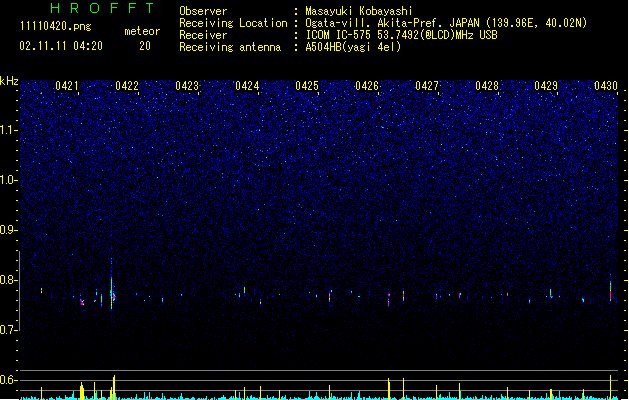The image size is (629, 400).
Task: Click the 0427 time marker
Action: (427, 86)
